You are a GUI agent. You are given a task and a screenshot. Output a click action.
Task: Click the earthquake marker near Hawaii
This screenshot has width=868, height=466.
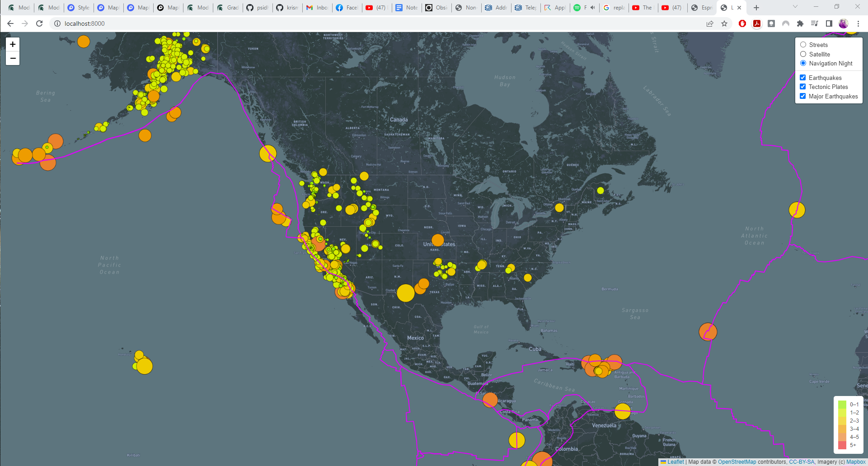point(144,366)
